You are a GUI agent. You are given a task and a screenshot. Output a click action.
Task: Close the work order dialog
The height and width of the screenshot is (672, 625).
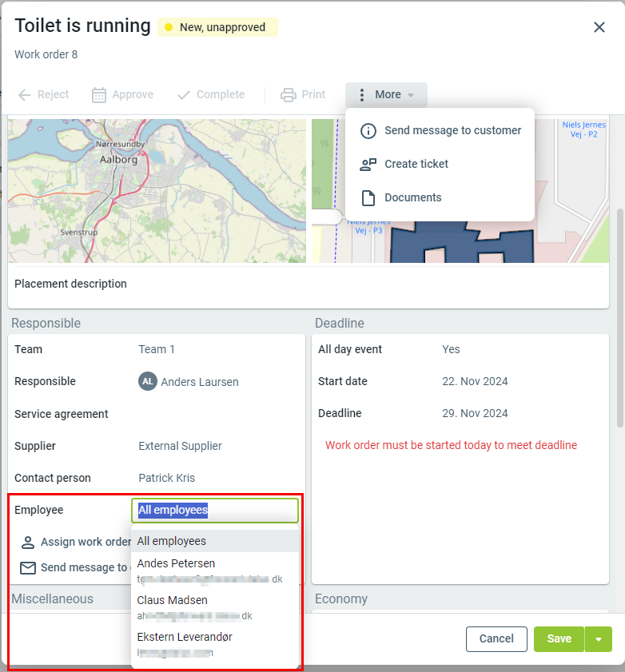(599, 27)
